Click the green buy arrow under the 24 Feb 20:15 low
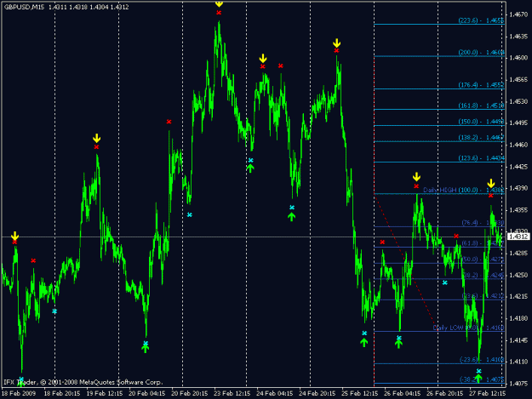532x399 pixels. [292, 217]
